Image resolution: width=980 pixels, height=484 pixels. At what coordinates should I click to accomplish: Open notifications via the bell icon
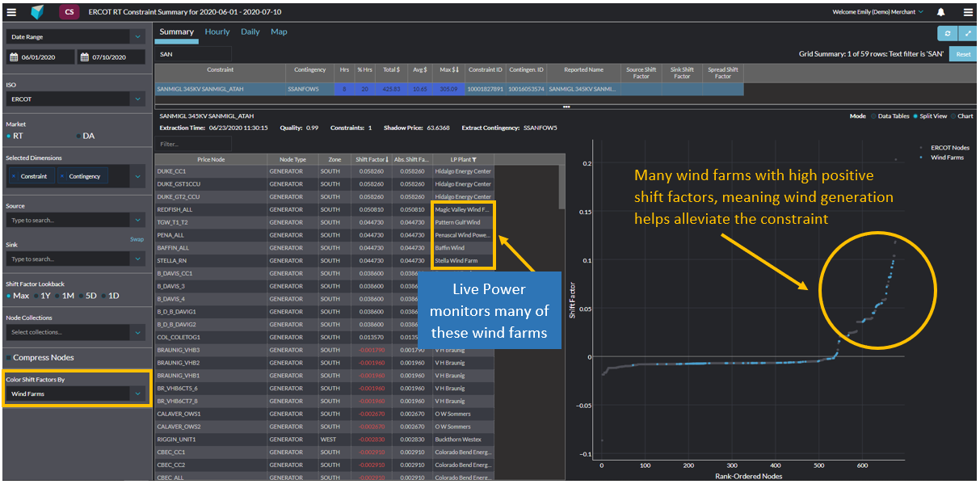[943, 12]
